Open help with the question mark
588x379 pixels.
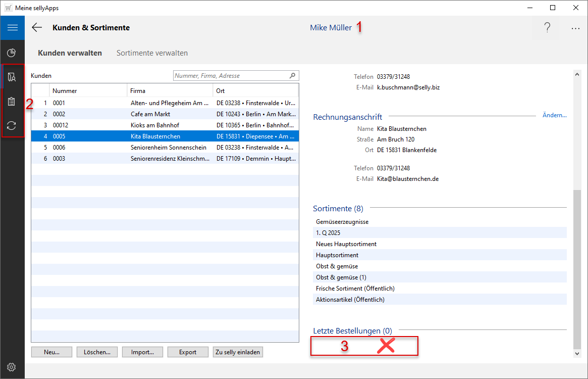coord(547,28)
